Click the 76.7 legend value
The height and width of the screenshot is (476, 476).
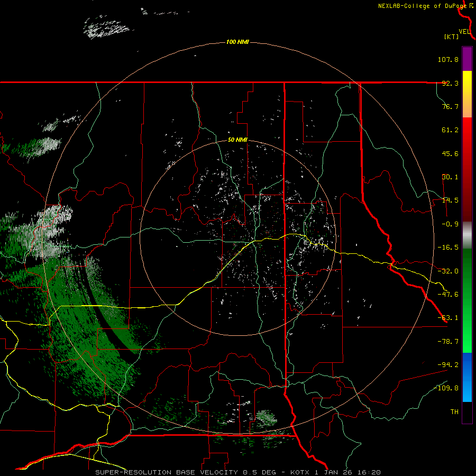(450, 106)
